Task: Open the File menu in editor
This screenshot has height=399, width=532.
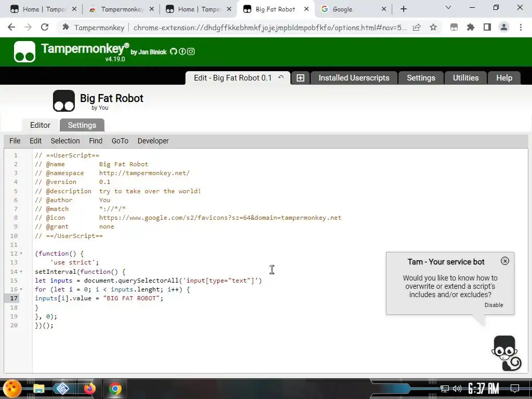Action: (15, 141)
